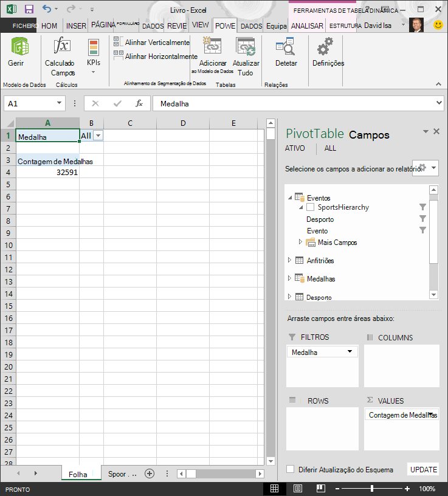This screenshot has width=448, height=496.
Task: Show ATIVO fields view
Action: coord(295,148)
